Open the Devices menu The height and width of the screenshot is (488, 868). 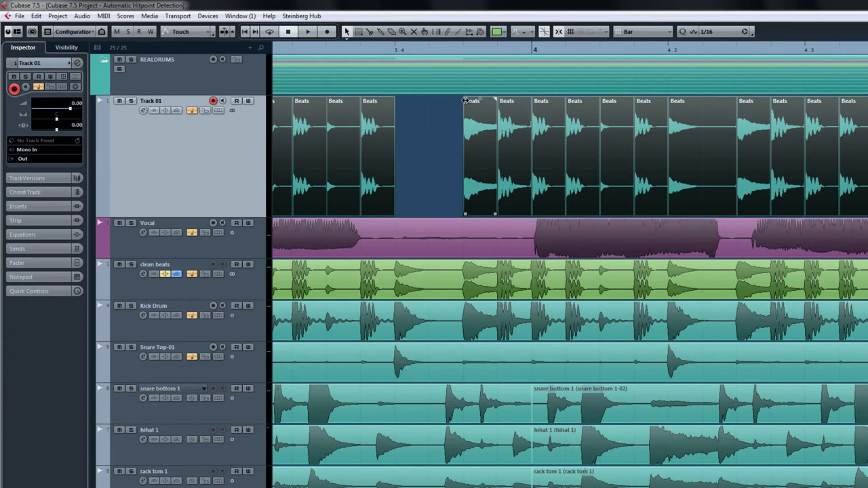click(208, 16)
